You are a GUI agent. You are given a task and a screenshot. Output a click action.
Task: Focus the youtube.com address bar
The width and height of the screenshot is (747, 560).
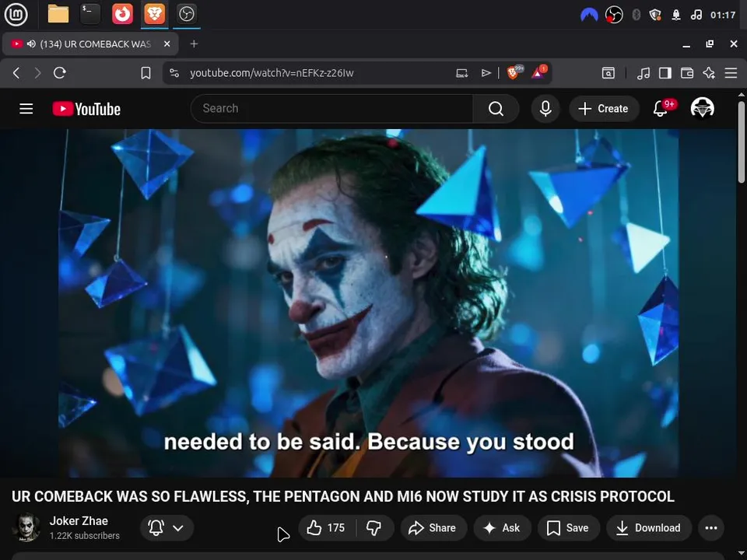coord(272,73)
